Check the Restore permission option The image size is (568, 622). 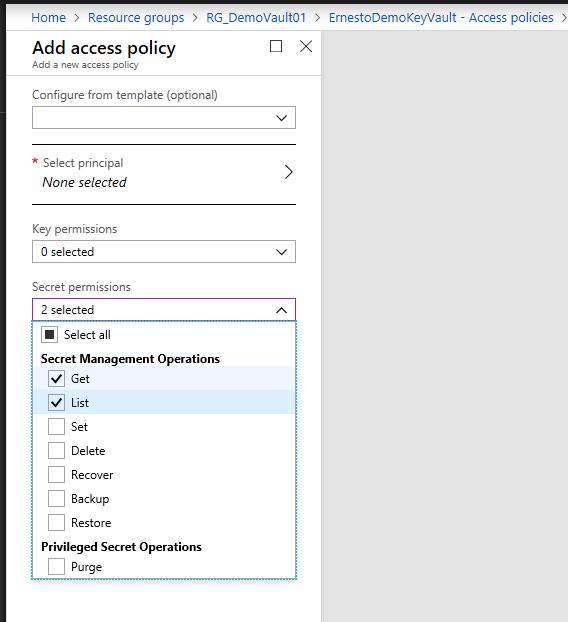click(56, 522)
